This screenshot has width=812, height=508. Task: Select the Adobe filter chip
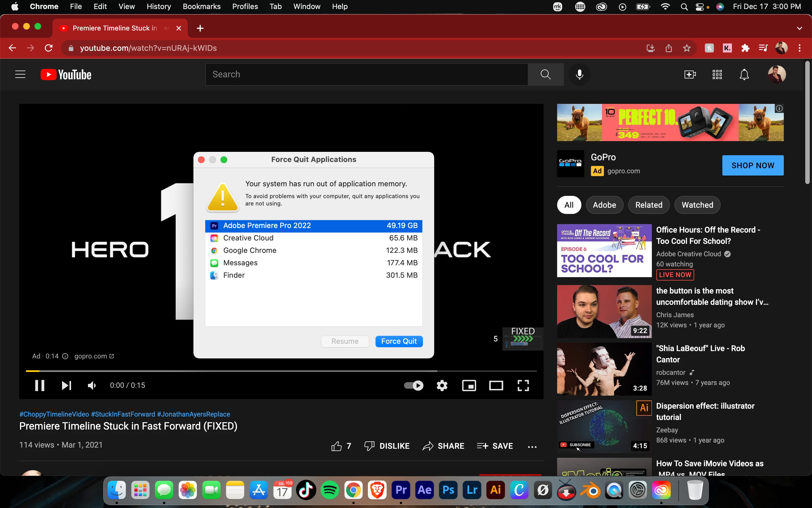pyautogui.click(x=604, y=205)
